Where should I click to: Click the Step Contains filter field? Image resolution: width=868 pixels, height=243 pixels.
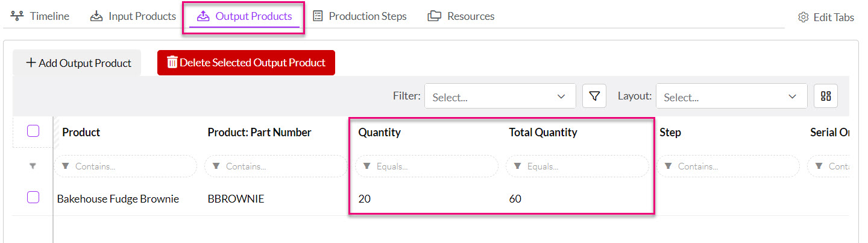click(728, 166)
